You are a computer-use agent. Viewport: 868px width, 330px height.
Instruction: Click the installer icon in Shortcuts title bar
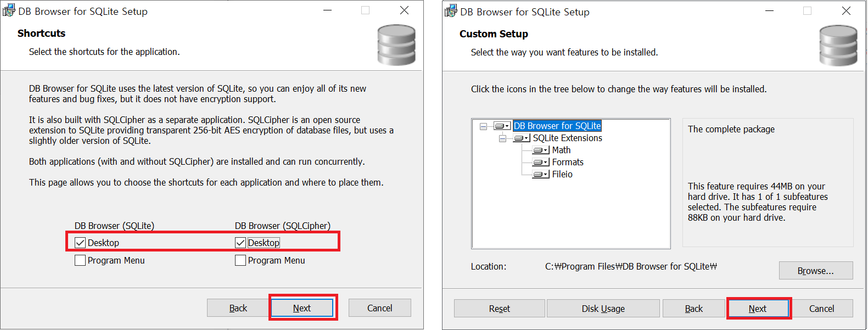point(9,11)
